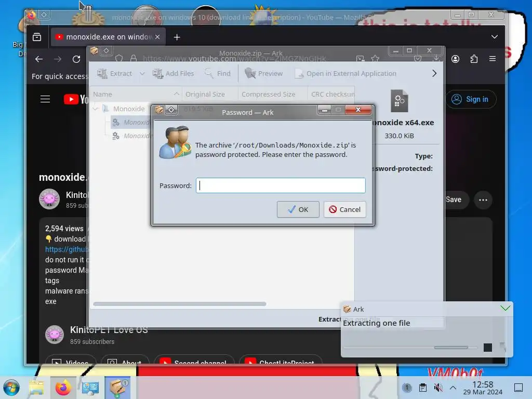Open the notifications tray icon
The width and height of the screenshot is (532, 399).
pos(407,388)
